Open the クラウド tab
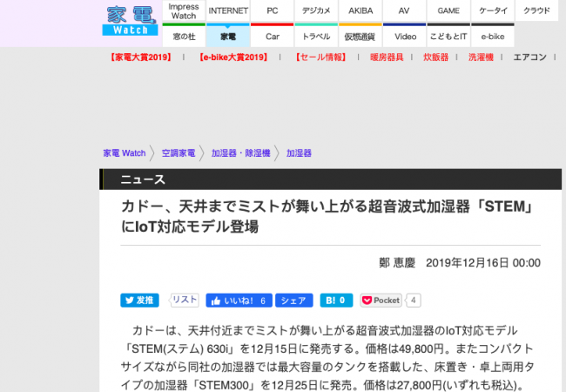The width and height of the screenshot is (566, 392). point(536,11)
